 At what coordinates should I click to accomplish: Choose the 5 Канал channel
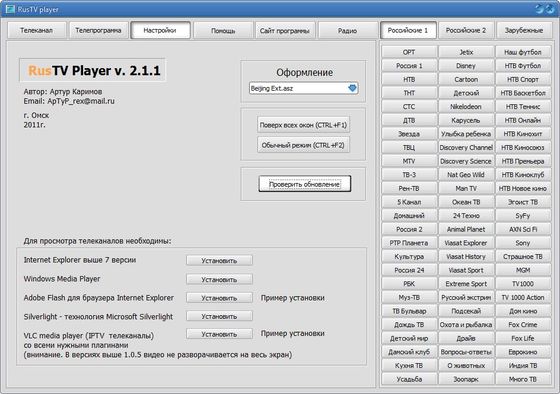tap(409, 202)
